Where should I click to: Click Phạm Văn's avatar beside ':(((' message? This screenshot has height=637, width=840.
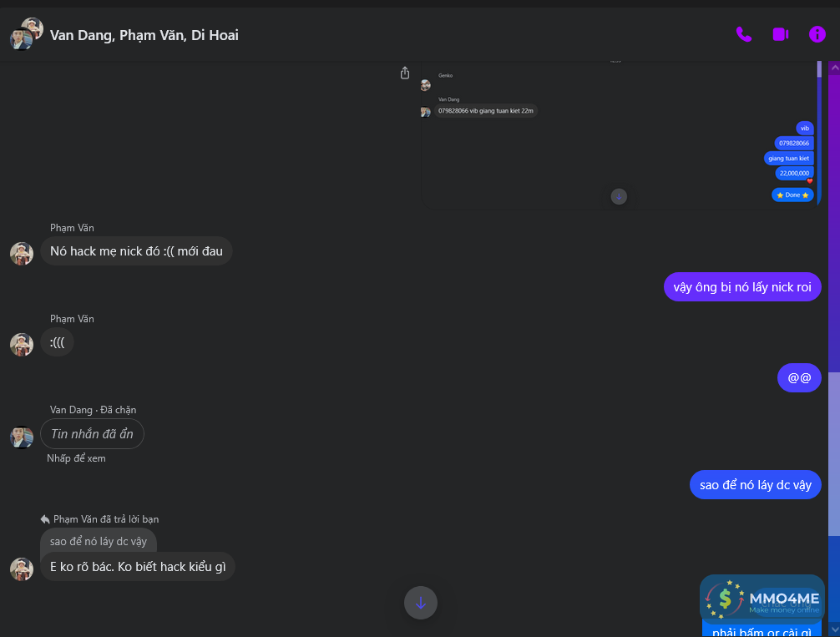pyautogui.click(x=22, y=344)
